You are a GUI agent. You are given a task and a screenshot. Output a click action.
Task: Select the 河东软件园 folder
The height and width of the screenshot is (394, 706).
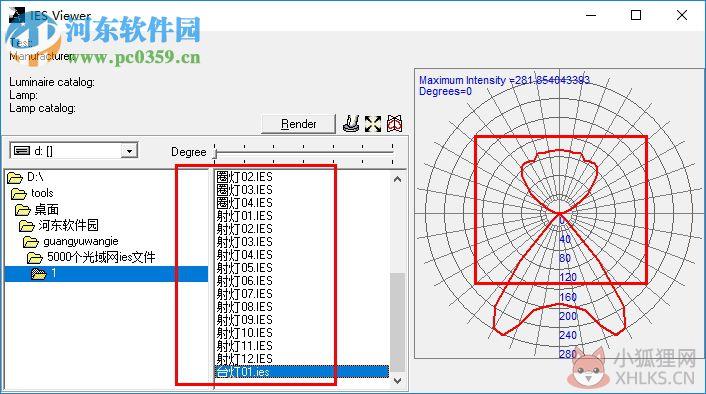pyautogui.click(x=59, y=225)
